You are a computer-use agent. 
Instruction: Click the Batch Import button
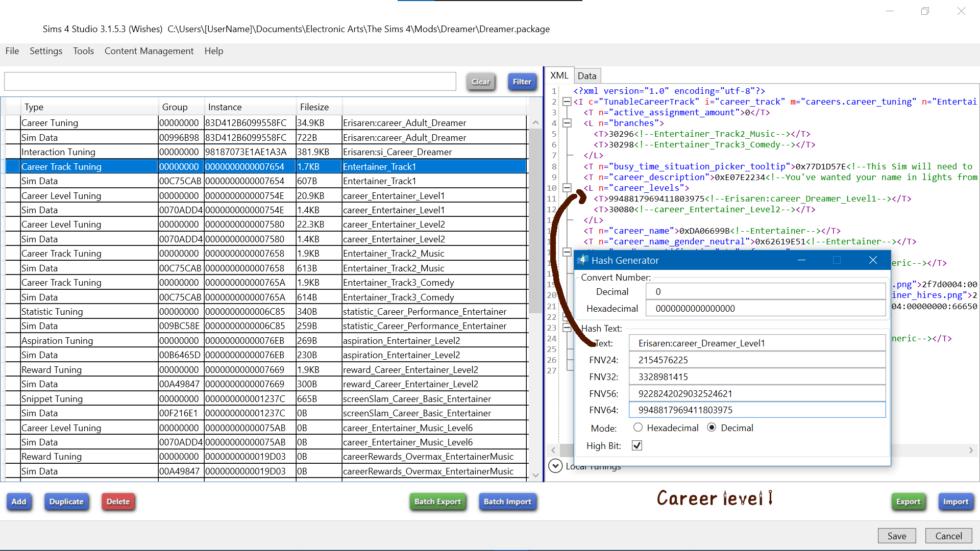pos(507,502)
